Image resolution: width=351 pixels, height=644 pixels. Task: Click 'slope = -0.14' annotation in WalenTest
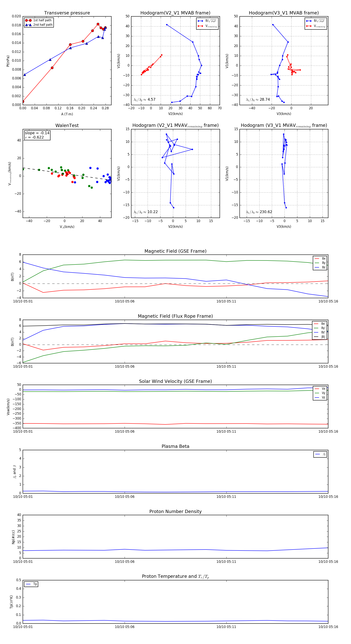pos(37,133)
